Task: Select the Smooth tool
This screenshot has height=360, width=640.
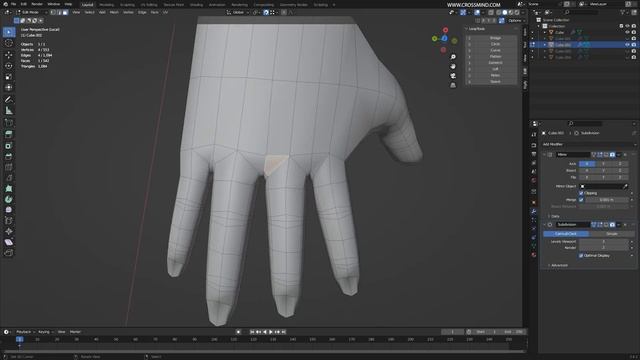Action: 9,210
